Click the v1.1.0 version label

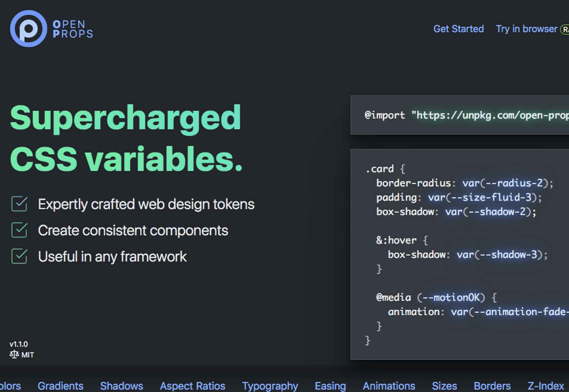coord(19,344)
